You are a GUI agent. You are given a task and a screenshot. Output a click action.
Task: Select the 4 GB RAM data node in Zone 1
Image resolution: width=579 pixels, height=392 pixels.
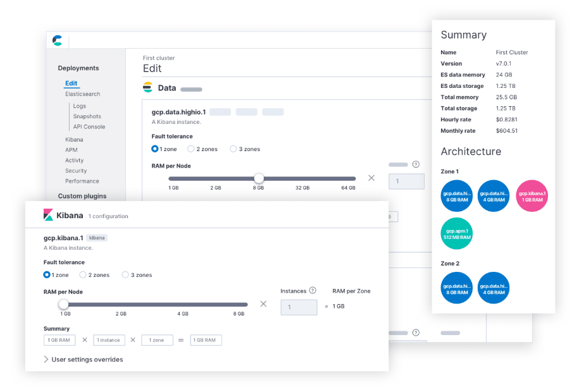point(494,196)
